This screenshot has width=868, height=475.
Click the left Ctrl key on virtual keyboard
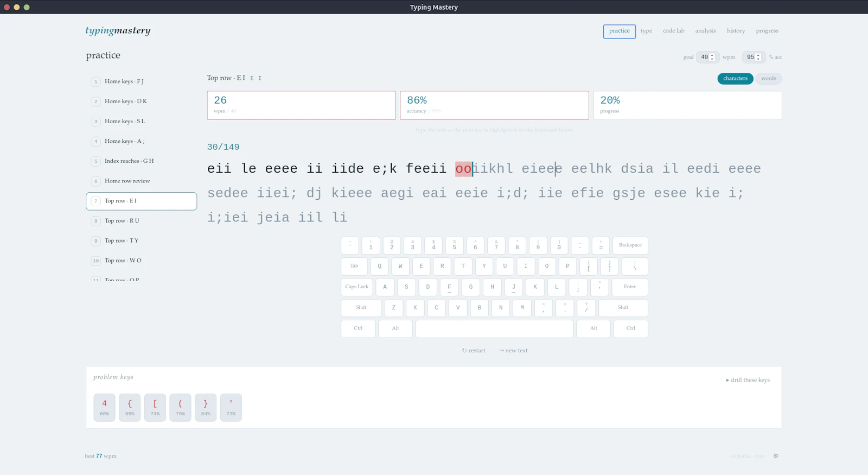coord(358,329)
